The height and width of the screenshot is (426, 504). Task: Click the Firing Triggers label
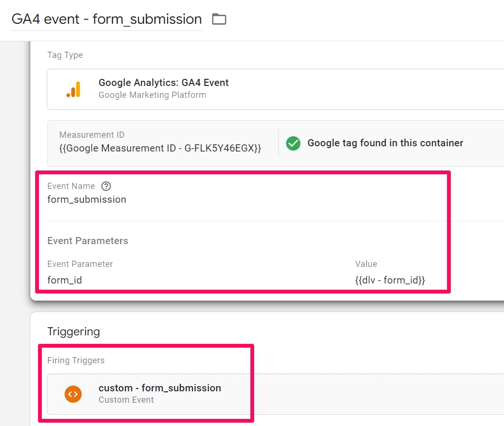pos(76,360)
